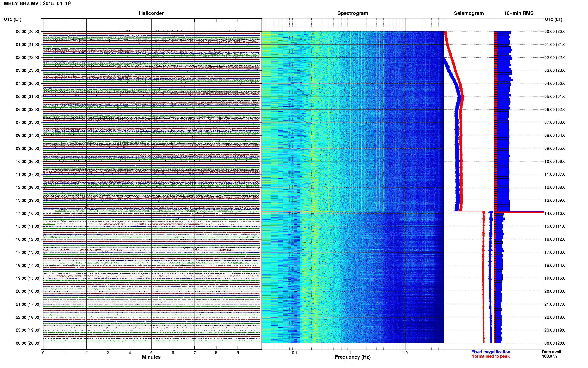
Task: Click the left '02:00 (22:00)' time label
Action: [x=28, y=58]
